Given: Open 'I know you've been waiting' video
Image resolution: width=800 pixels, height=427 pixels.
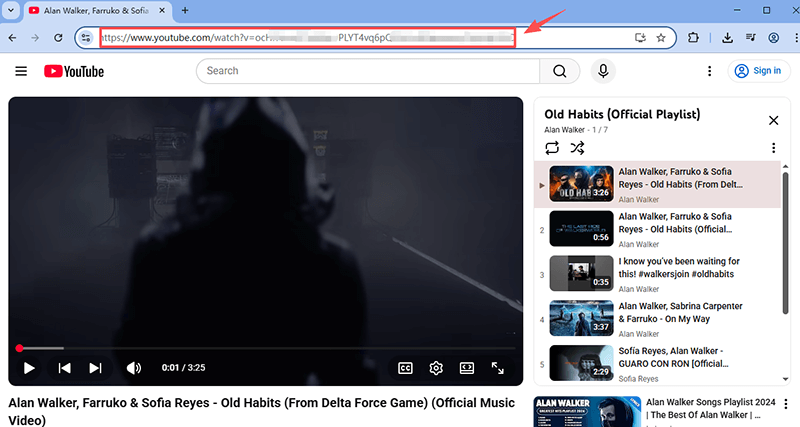Looking at the screenshot, I should click(x=658, y=274).
